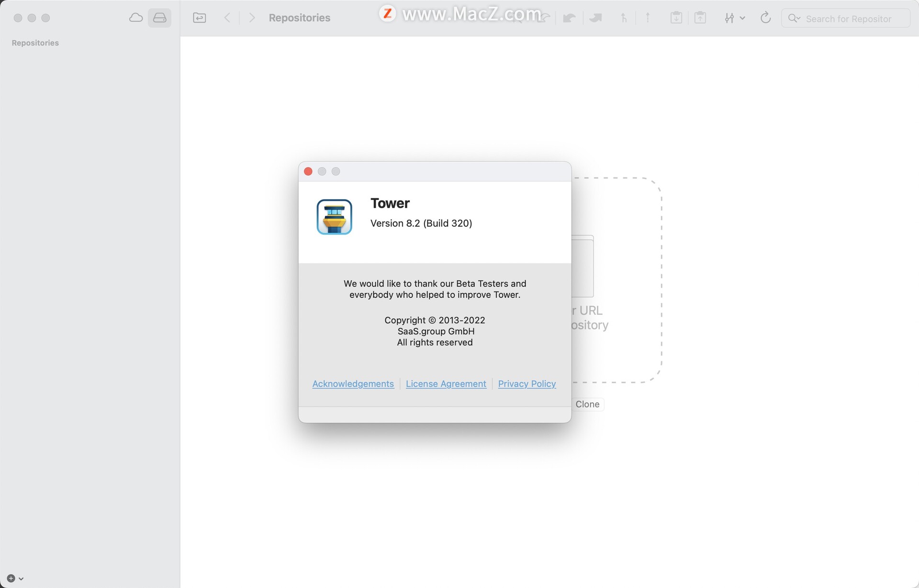Click the add plus button in sidebar

[11, 578]
